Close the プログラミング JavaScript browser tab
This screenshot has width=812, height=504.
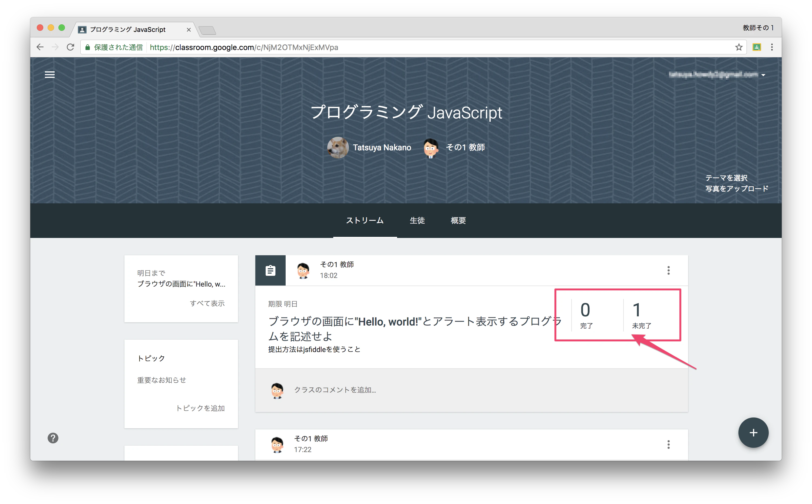pos(189,30)
